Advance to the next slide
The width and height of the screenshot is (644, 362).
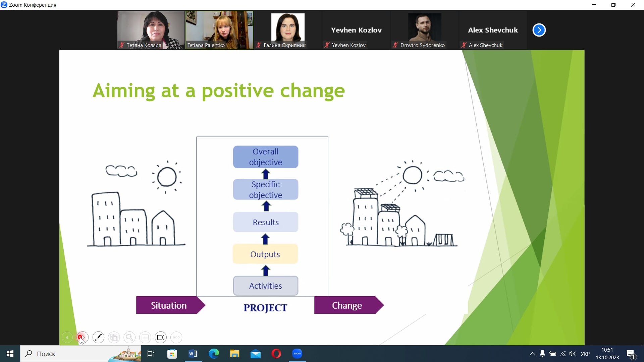point(83,337)
